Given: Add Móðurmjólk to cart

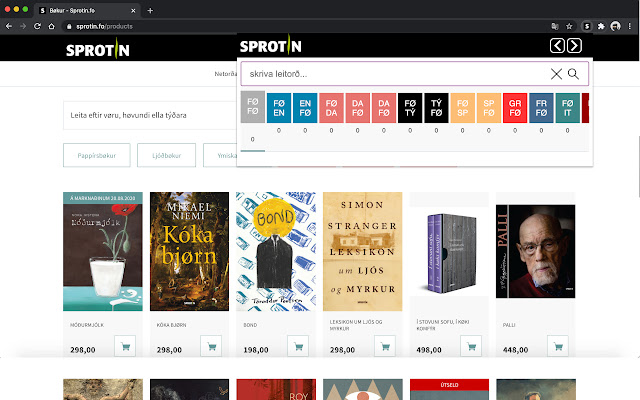Looking at the screenshot, I should [125, 346].
